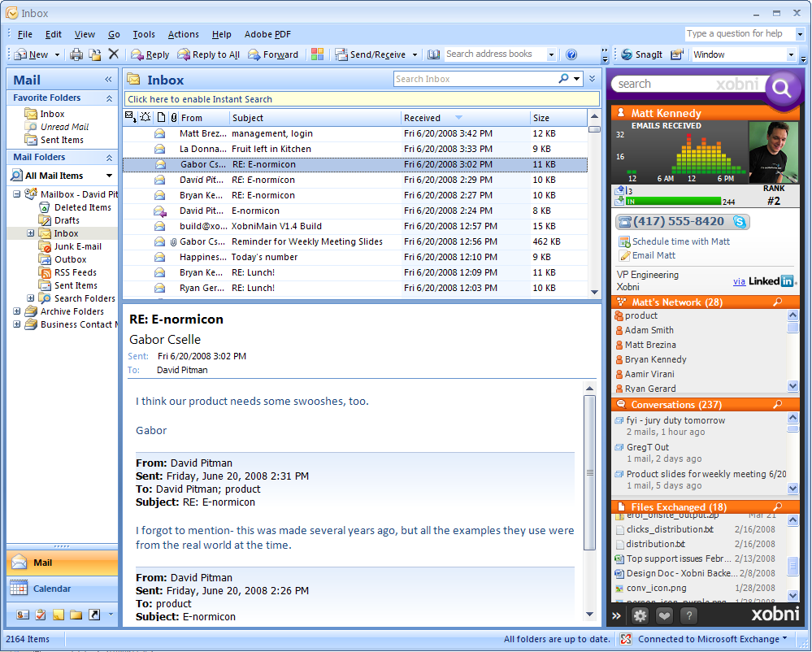This screenshot has height=652, width=812.
Task: Click the Xobni double-arrow collapse icon
Action: [616, 615]
